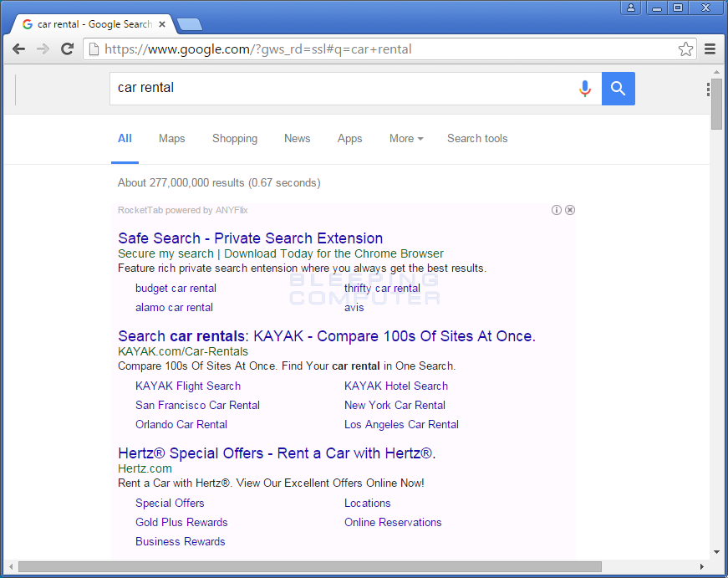Open the Hertz Special Offers ad title
The height and width of the screenshot is (578, 728).
pyautogui.click(x=277, y=453)
